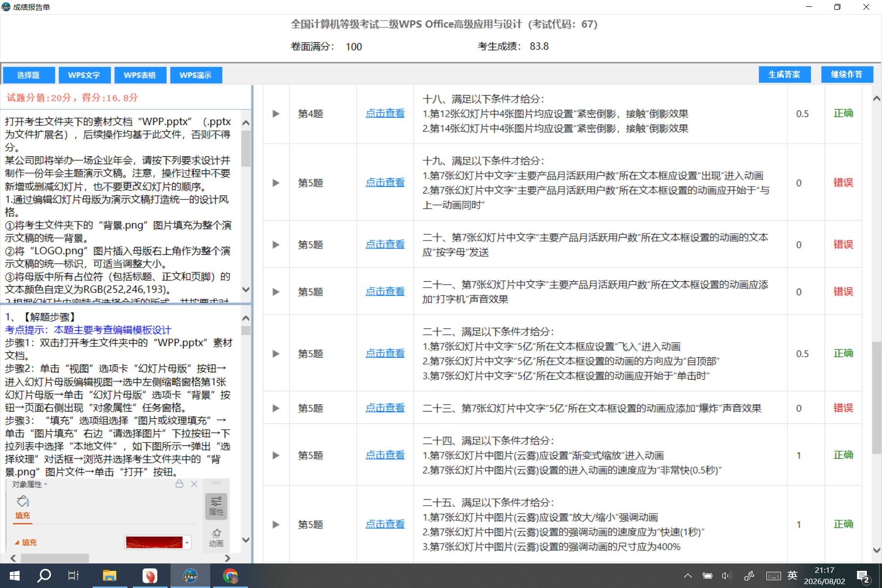Click the blue 考点提示 hint line
Viewport: 882px width, 588px height.
tap(88, 330)
